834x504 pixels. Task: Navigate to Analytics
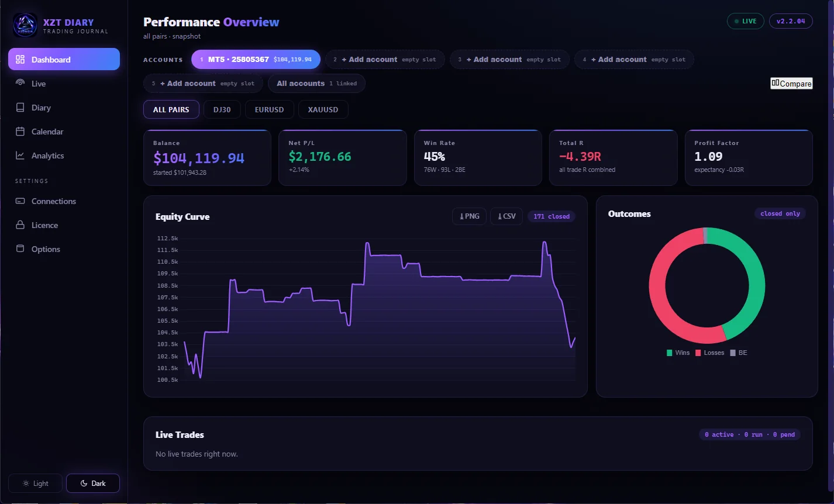(64, 156)
